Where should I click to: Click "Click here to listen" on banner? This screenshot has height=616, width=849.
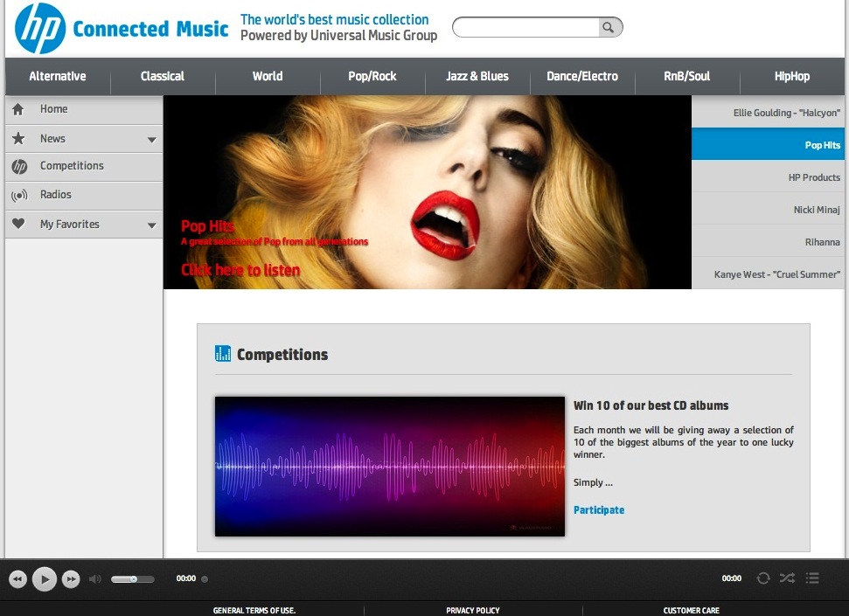click(x=240, y=270)
